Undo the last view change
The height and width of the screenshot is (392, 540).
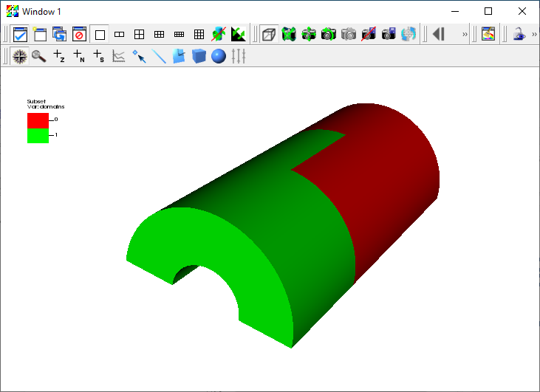pyautogui.click(x=329, y=34)
